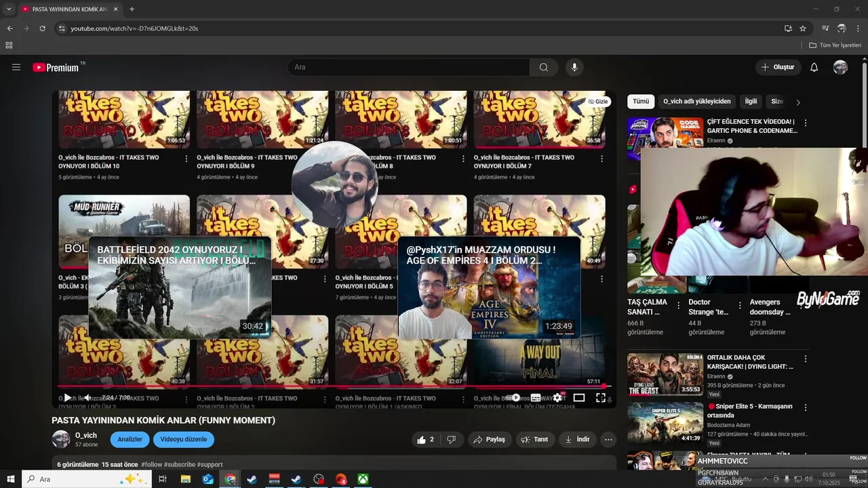This screenshot has width=868, height=488.
Task: Enter fullscreen mode in the player
Action: 601,398
